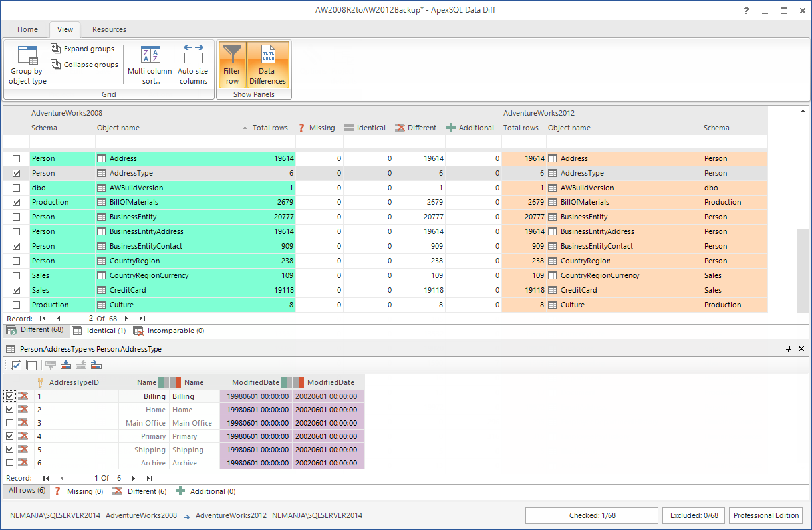Viewport: 812px width, 530px height.
Task: Uncheck the CreditCard row checkbox
Action: 17,290
